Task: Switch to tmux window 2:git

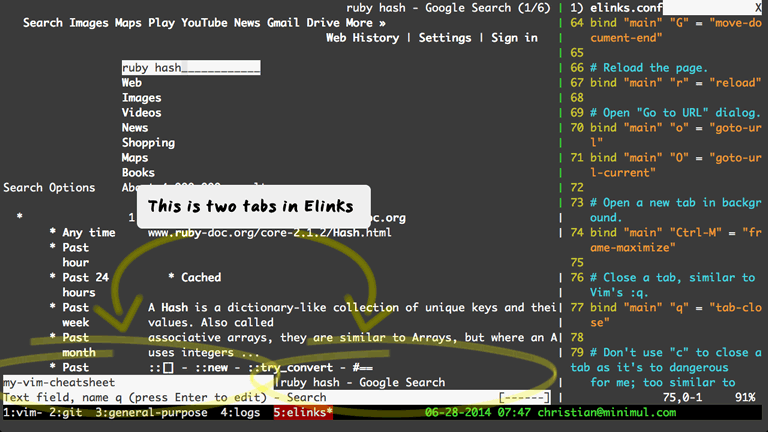Action: (66, 412)
